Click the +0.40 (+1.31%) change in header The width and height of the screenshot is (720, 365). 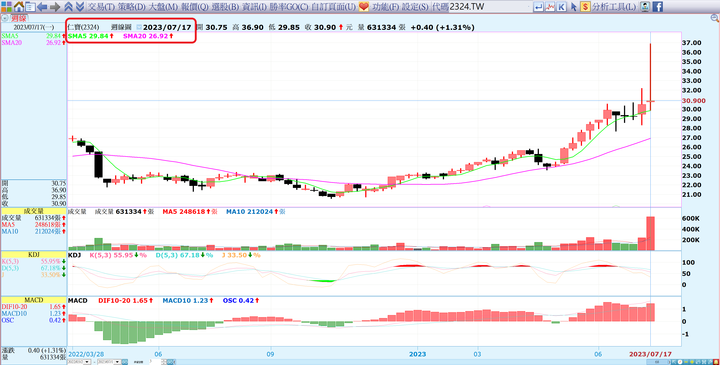[443, 28]
